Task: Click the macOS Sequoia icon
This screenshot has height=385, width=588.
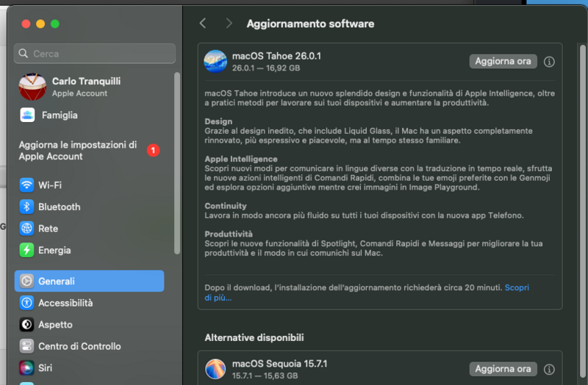Action: click(215, 369)
